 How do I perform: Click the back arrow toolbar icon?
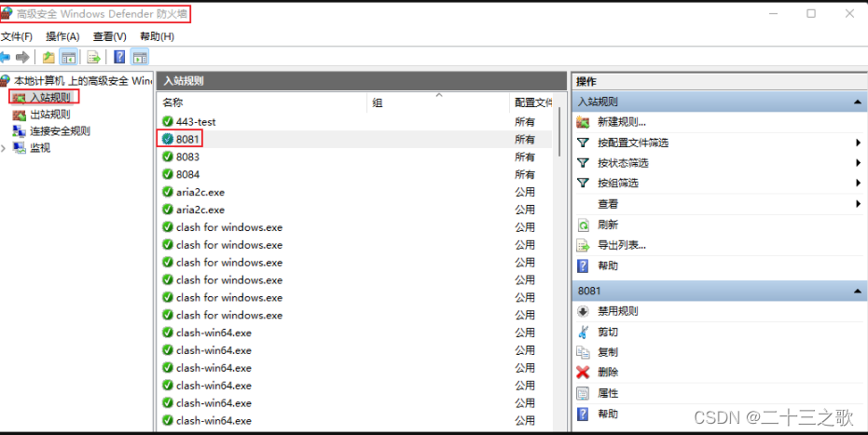coord(5,57)
